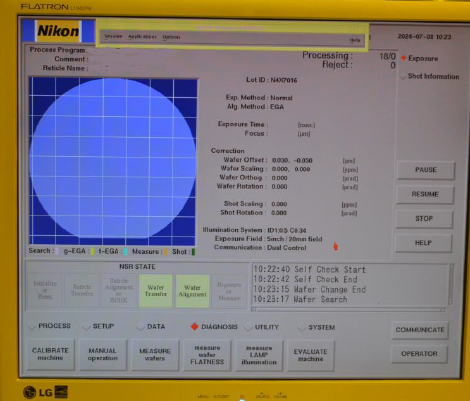Open HELP on the right panel
Viewport: 470px width, 401px height.
(423, 243)
